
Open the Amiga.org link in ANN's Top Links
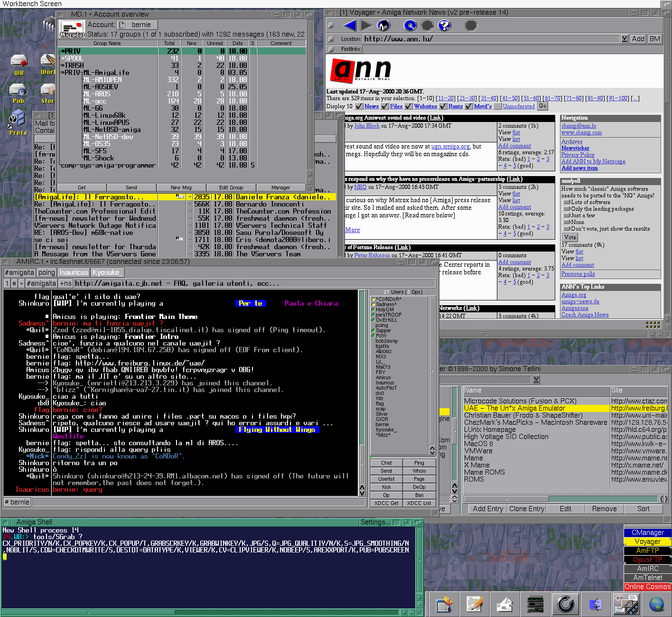tap(574, 295)
